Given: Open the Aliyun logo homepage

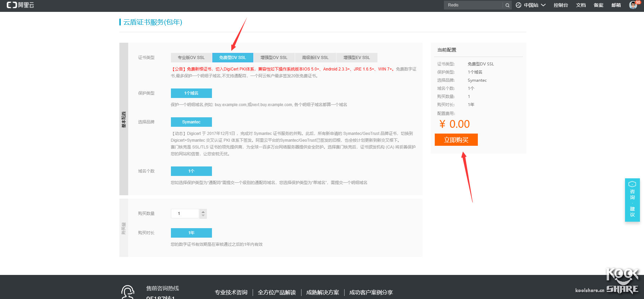Looking at the screenshot, I should pyautogui.click(x=20, y=5).
